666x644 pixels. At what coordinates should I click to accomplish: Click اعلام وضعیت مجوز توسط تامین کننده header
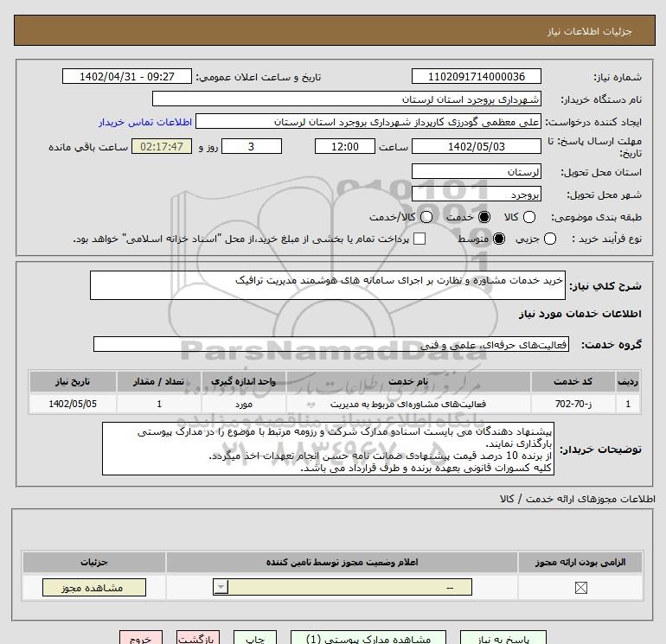(342, 562)
